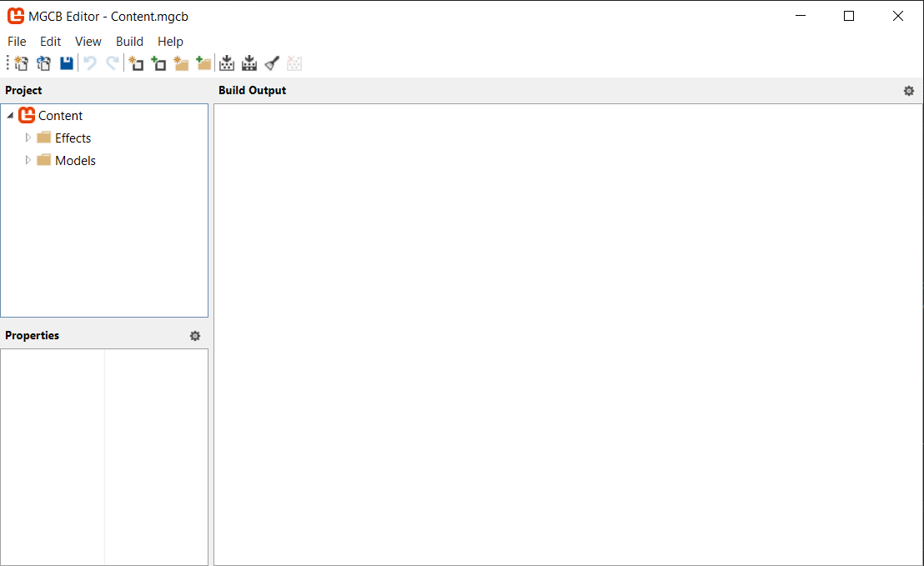Screen dimensions: 924x566
Task: Open the View menu
Action: pyautogui.click(x=88, y=41)
